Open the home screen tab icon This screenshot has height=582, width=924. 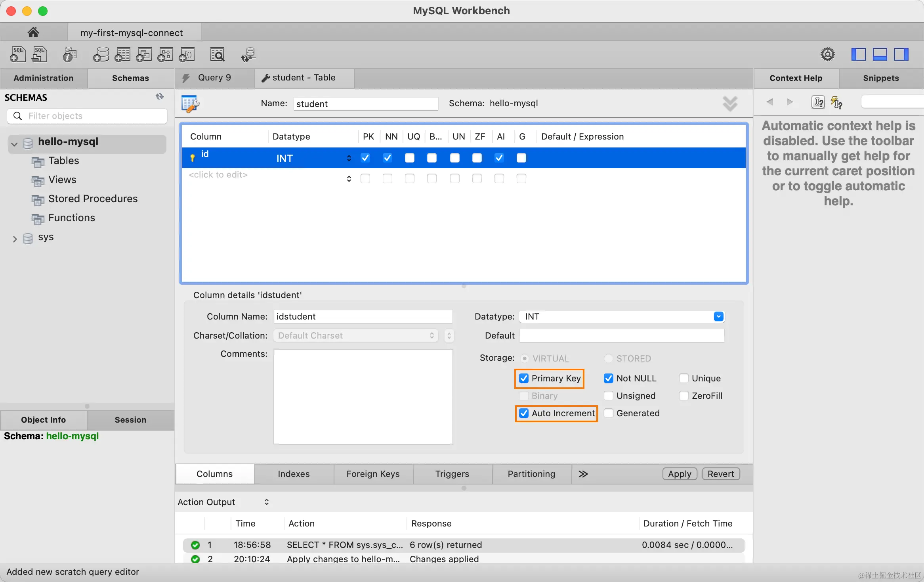coord(33,32)
